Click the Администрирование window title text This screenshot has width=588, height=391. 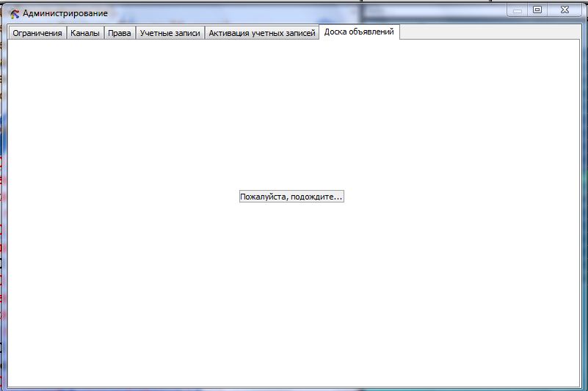point(65,13)
